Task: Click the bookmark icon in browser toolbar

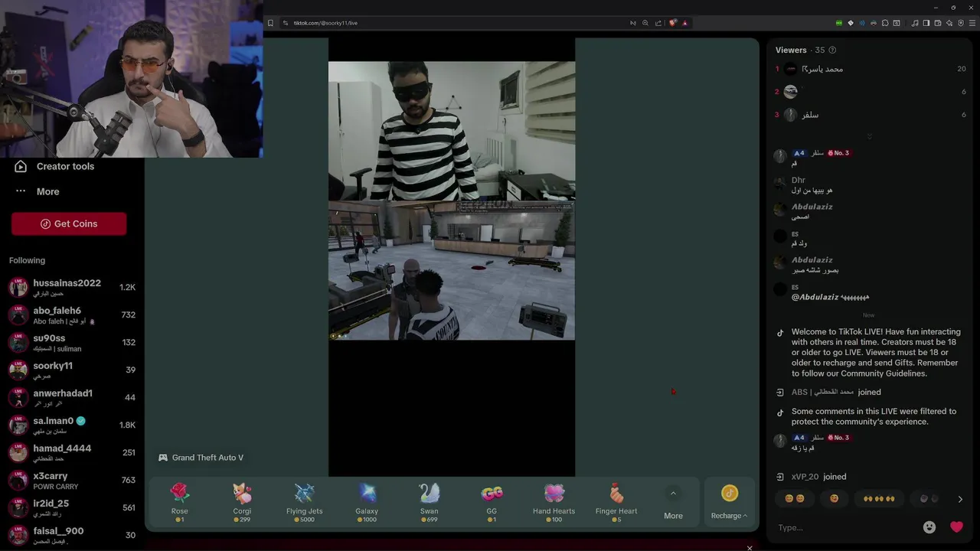Action: tap(270, 23)
